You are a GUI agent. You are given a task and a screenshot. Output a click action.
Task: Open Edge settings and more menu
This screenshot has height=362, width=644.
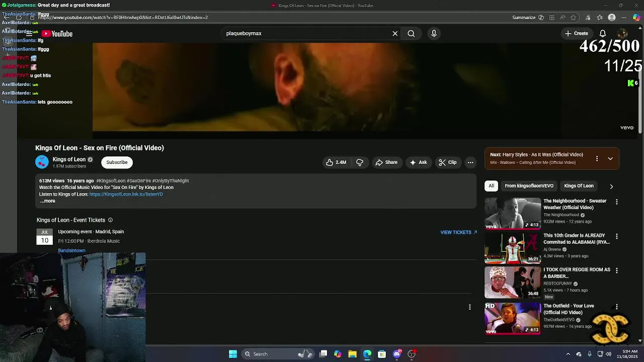click(x=624, y=18)
